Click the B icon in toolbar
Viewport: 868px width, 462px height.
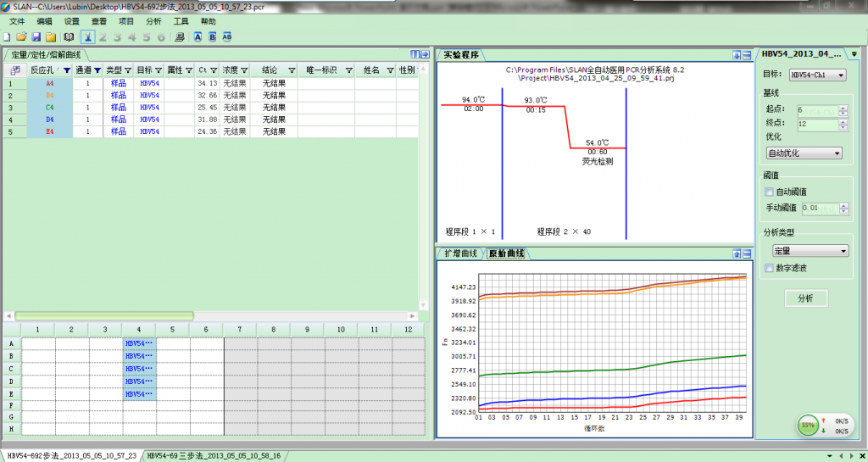(212, 37)
